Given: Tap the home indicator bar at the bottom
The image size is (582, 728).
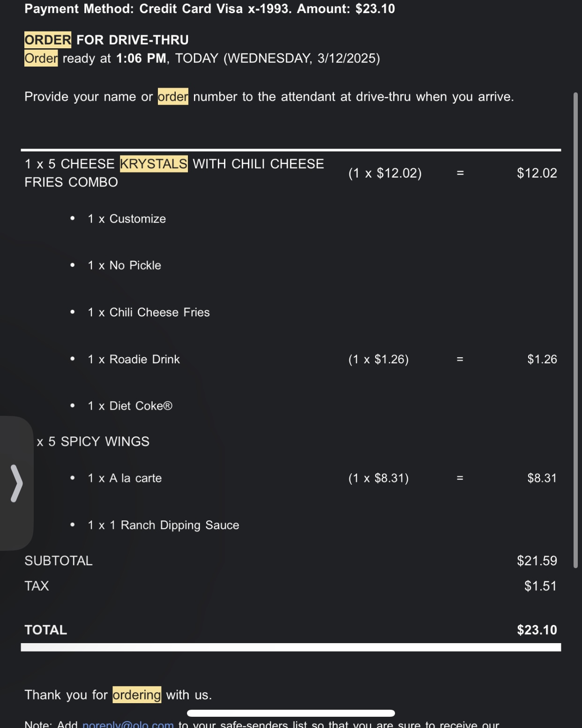Looking at the screenshot, I should tap(291, 713).
